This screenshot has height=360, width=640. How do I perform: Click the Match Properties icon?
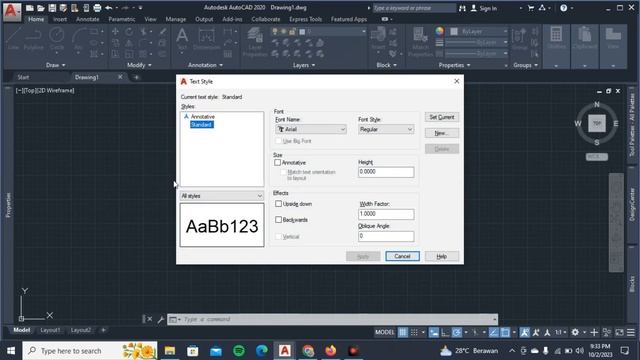[420, 42]
